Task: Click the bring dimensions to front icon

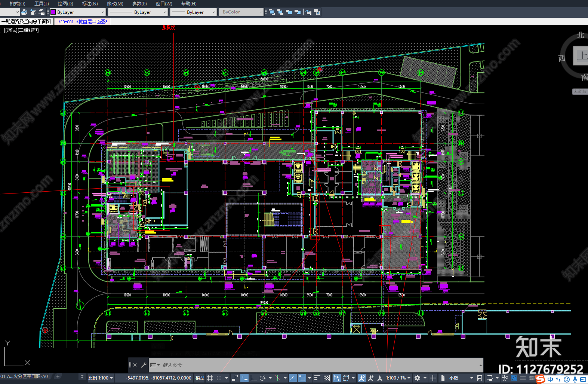Action: tap(317, 12)
